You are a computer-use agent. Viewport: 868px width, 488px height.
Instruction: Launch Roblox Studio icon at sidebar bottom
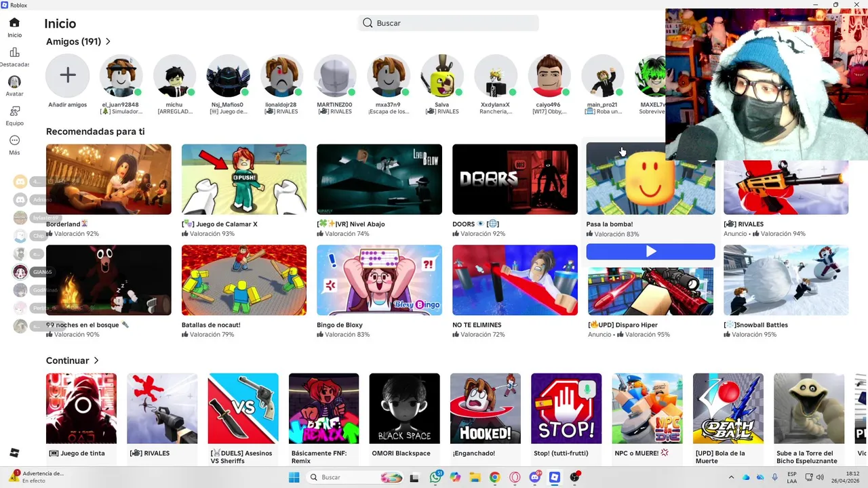click(14, 453)
